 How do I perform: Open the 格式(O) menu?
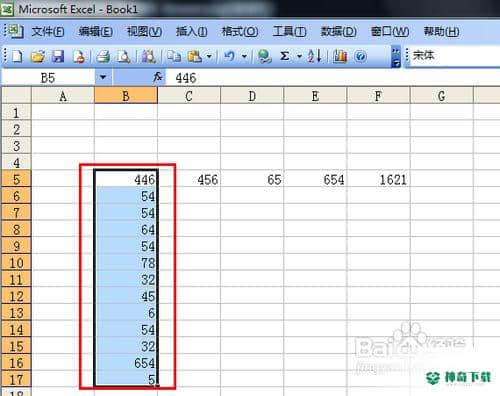click(x=240, y=32)
